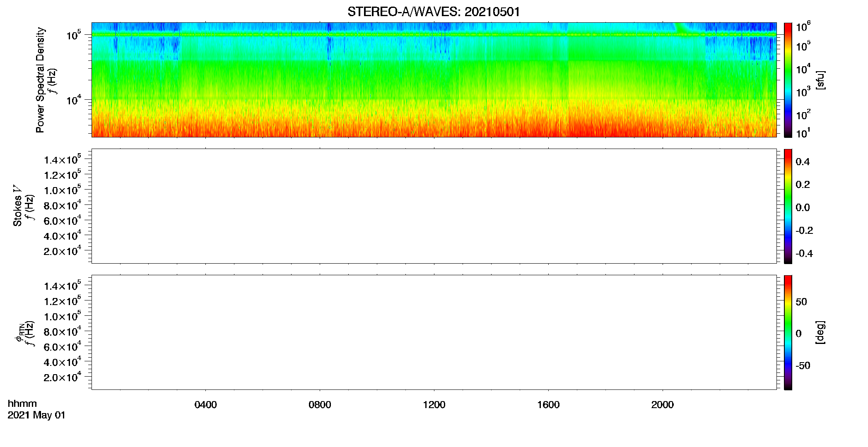Click the Power Spectral Density spectrogram panel
This screenshot has width=868, height=447.
[x=434, y=79]
